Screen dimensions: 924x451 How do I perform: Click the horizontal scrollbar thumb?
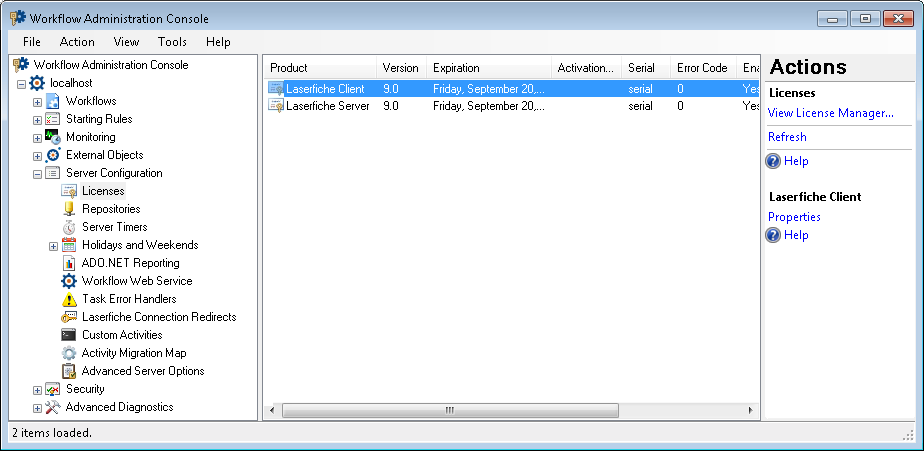coord(450,410)
